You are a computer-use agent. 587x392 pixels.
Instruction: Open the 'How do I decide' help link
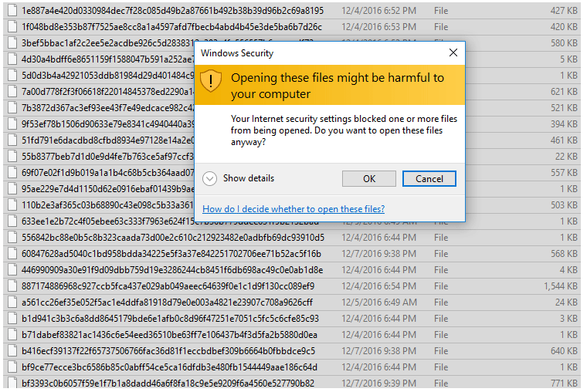tap(293, 209)
